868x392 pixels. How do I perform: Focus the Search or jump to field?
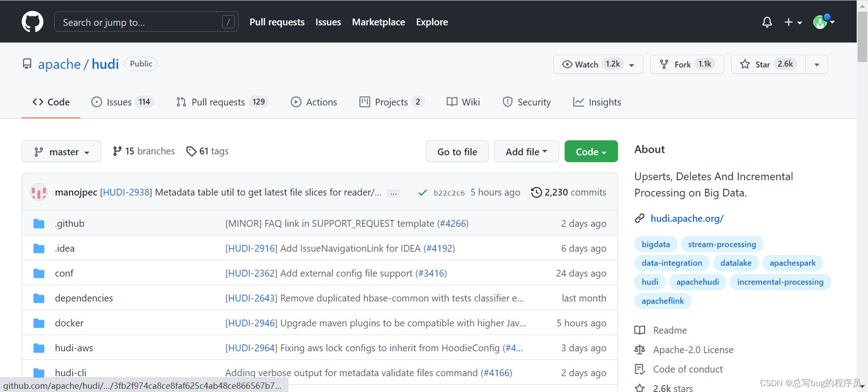[146, 22]
